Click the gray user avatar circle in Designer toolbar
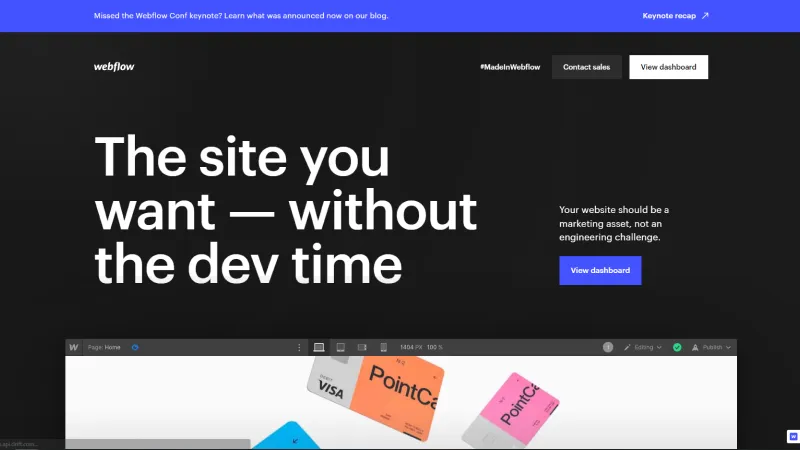 pyautogui.click(x=608, y=347)
